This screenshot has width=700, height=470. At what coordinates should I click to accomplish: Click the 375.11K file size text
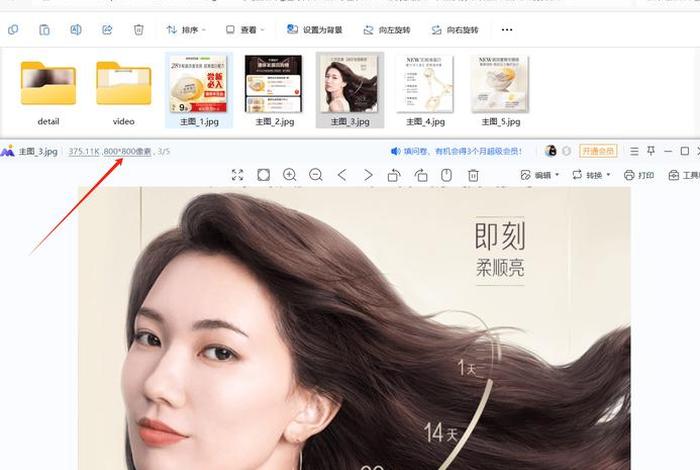(83, 152)
